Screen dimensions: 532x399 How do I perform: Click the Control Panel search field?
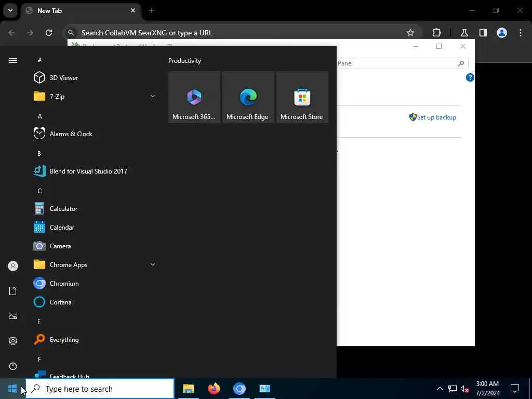pyautogui.click(x=402, y=63)
